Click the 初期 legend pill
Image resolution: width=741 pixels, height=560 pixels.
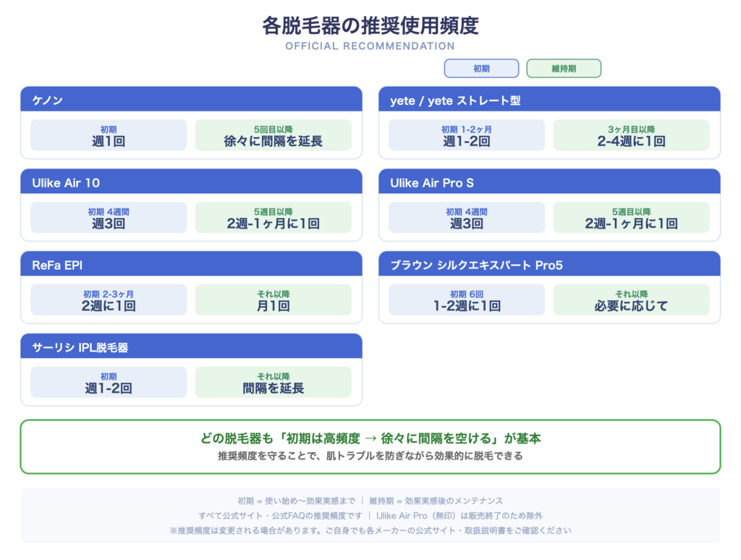[x=481, y=69]
